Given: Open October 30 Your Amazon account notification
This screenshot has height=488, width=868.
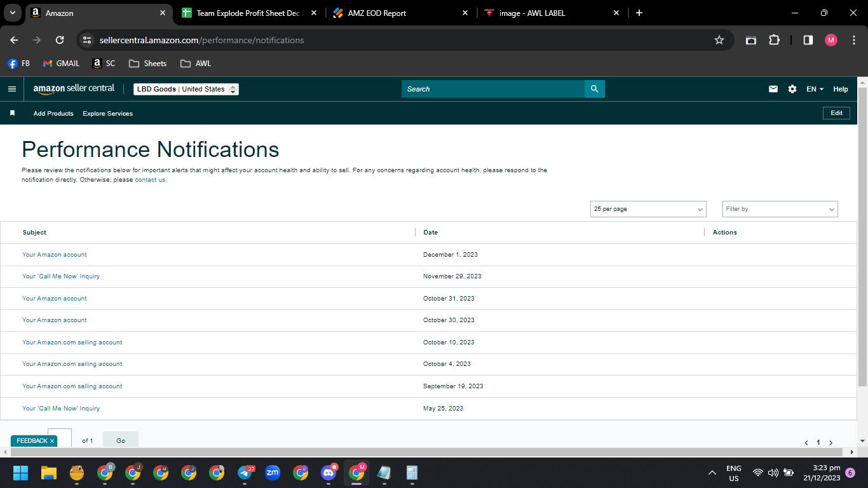Looking at the screenshot, I should [x=55, y=320].
